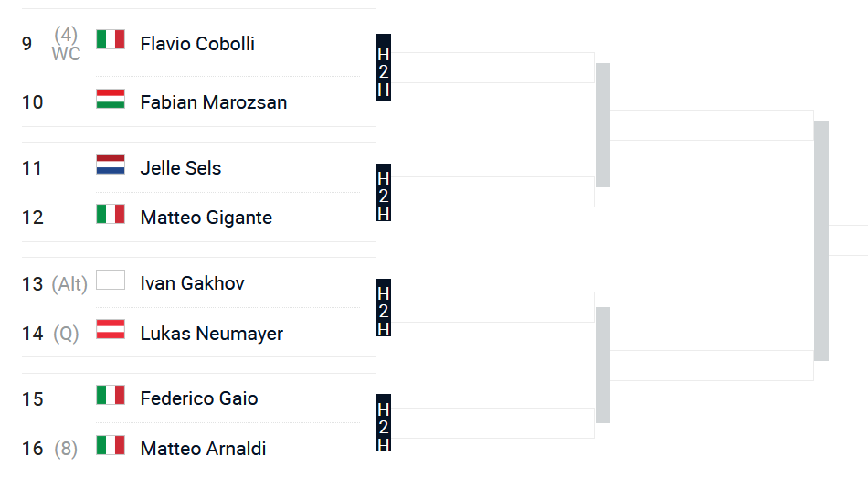Open H2H for Gaio vs Arnaldi
This screenshot has width=868, height=478.
(x=384, y=422)
